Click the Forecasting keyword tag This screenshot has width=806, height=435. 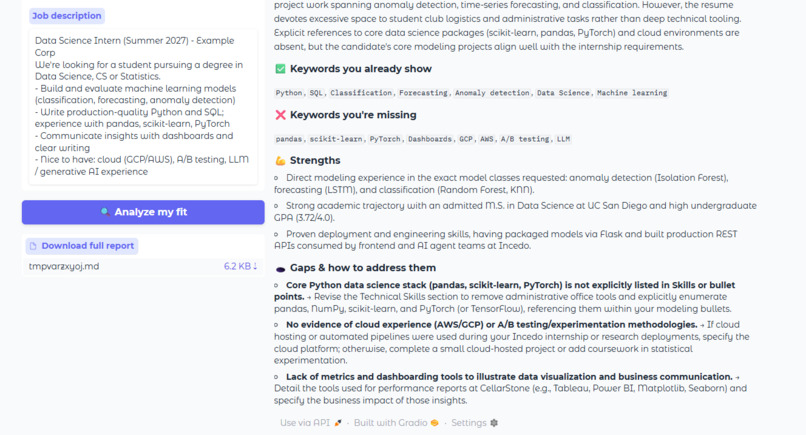(x=424, y=93)
